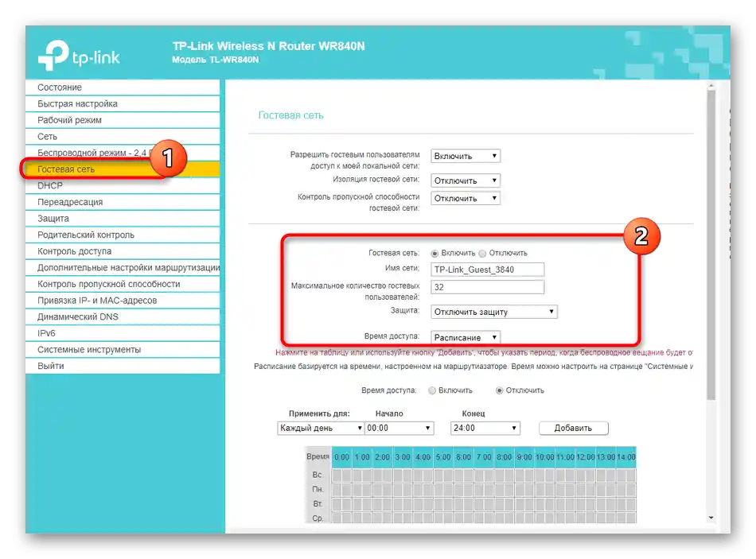
Task: Click the Имя сети input field
Action: 488,270
